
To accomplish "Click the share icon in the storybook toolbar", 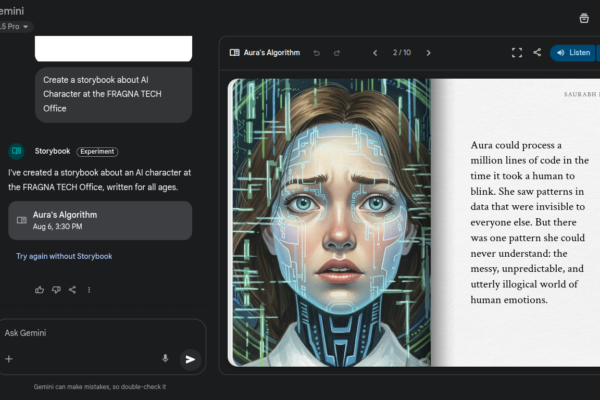I will coord(537,52).
